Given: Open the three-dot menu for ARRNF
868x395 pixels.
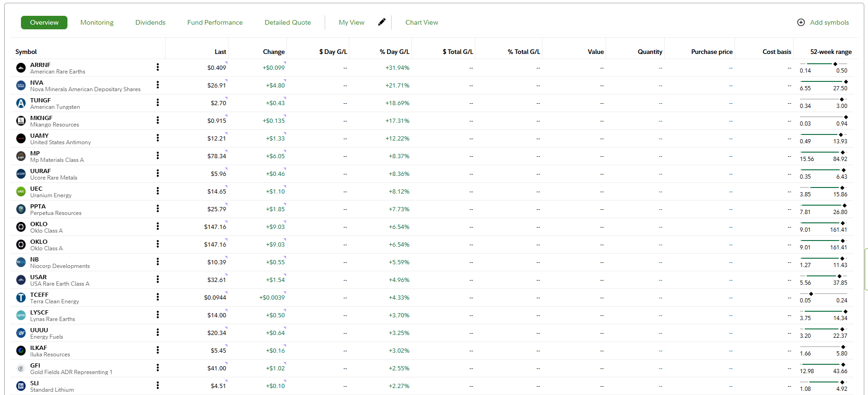Looking at the screenshot, I should 158,67.
